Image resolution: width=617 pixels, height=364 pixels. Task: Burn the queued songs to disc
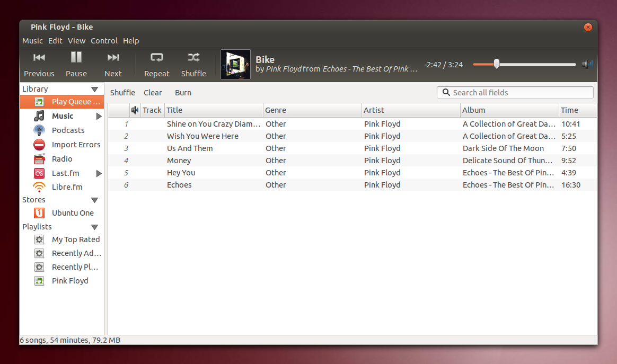pos(183,92)
